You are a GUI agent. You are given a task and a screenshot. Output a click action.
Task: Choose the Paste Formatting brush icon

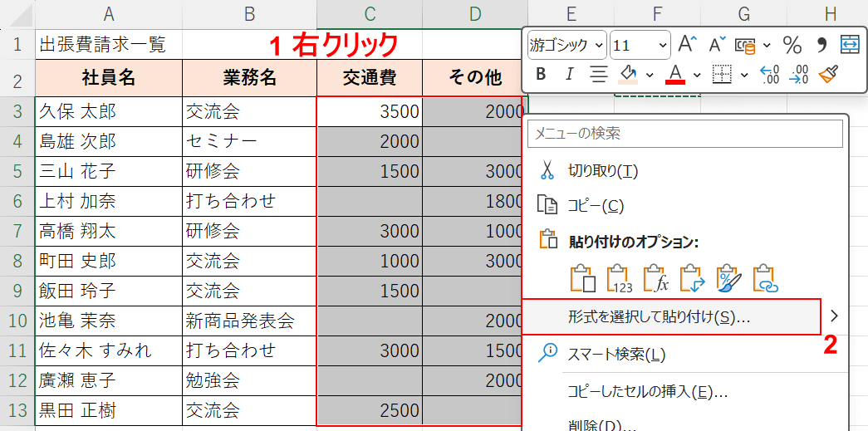pyautogui.click(x=728, y=278)
